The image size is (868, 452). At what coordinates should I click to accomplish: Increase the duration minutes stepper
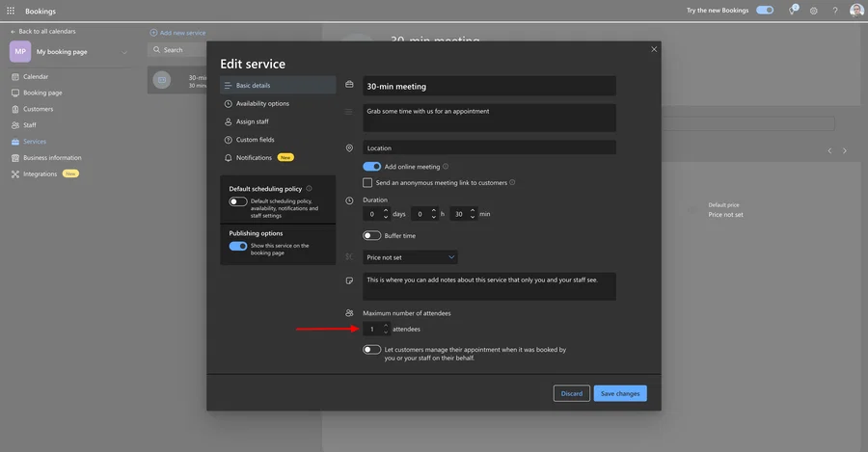(473, 211)
